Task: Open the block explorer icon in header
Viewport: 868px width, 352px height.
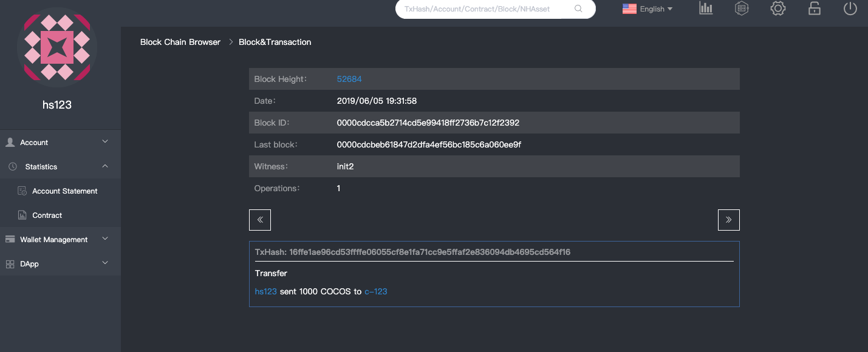Action: [x=741, y=8]
